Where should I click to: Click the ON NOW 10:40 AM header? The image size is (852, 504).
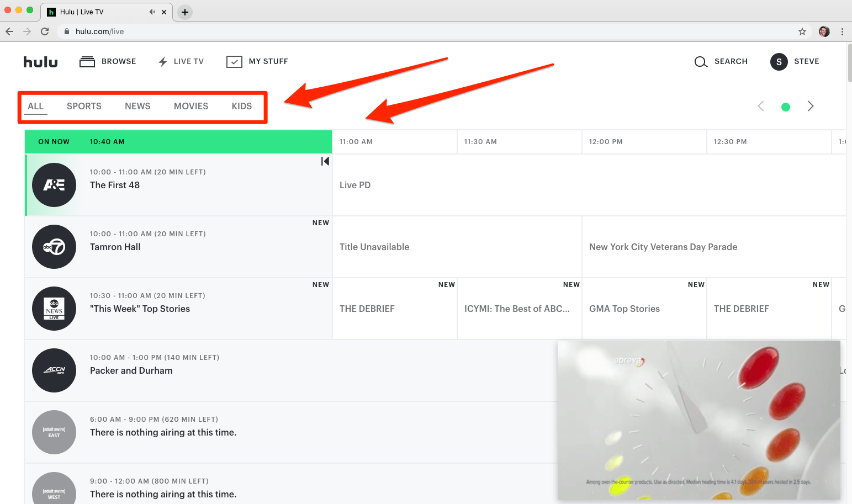(x=178, y=142)
